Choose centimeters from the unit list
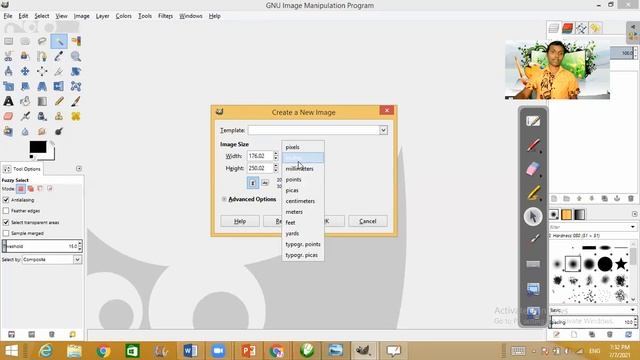The width and height of the screenshot is (640, 360). [x=300, y=201]
